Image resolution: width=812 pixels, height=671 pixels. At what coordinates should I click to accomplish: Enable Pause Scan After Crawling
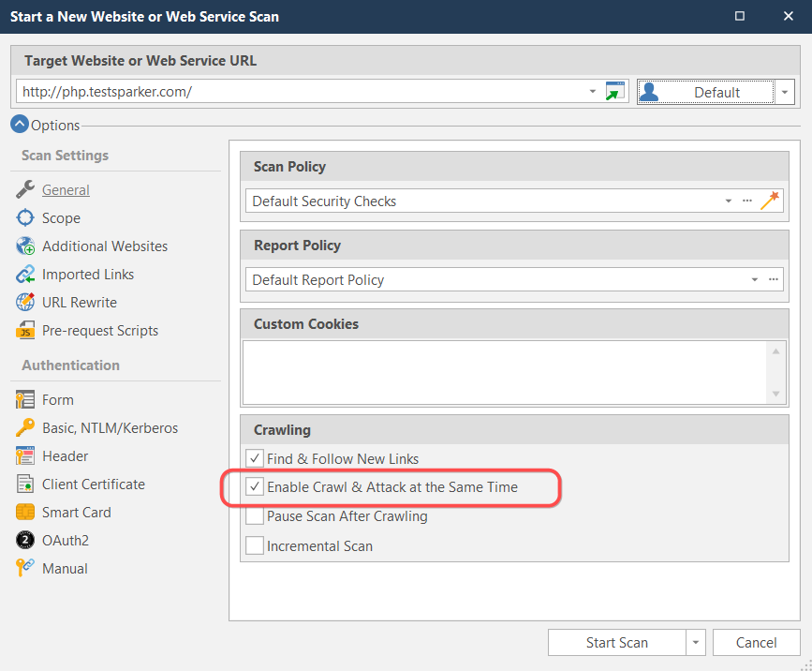coord(254,514)
